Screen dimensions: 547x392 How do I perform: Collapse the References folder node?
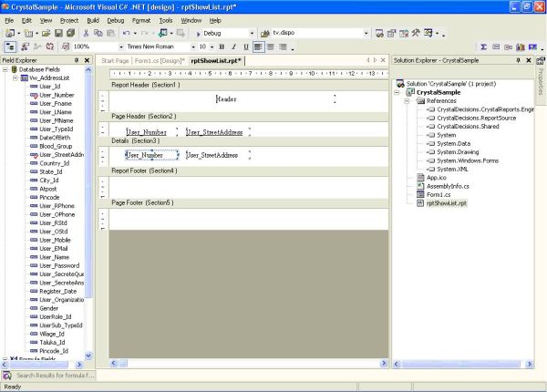(407, 101)
